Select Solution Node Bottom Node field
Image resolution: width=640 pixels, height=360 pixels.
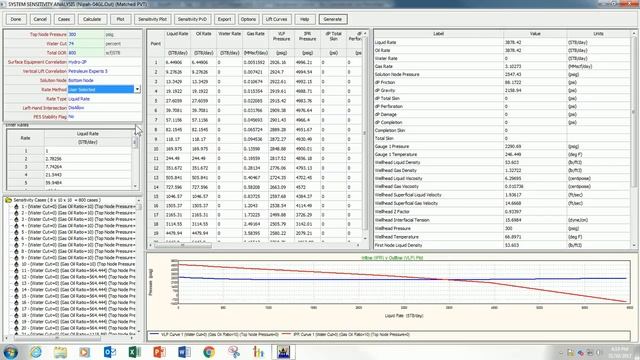click(x=104, y=80)
